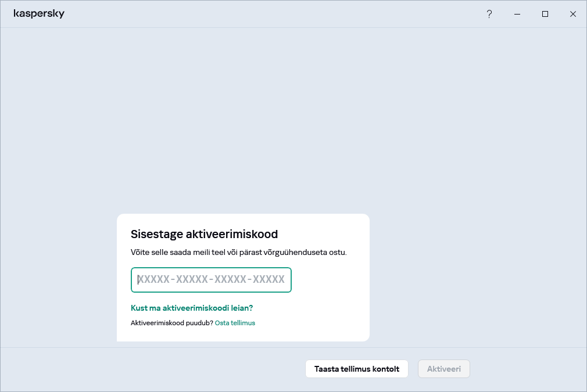Click empty title bar area beside logo
This screenshot has height=392, width=587.
coord(262,14)
